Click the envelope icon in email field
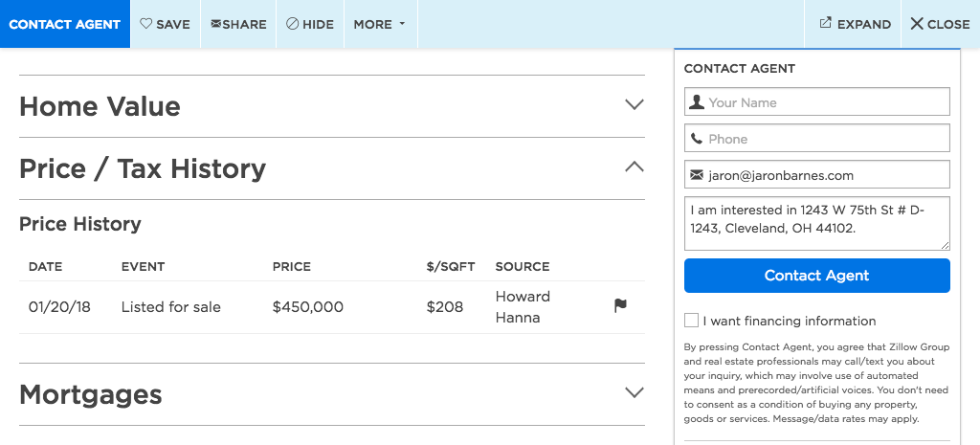Screen dimensions: 980x445 697,175
